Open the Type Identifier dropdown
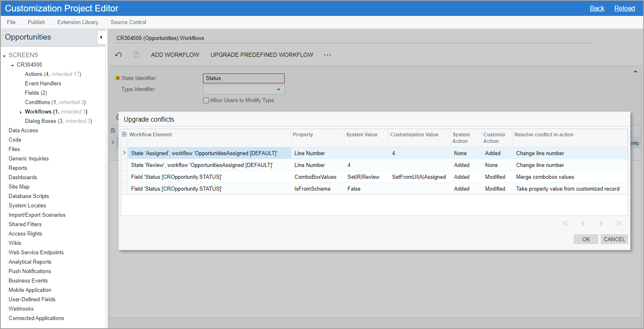 tap(279, 89)
